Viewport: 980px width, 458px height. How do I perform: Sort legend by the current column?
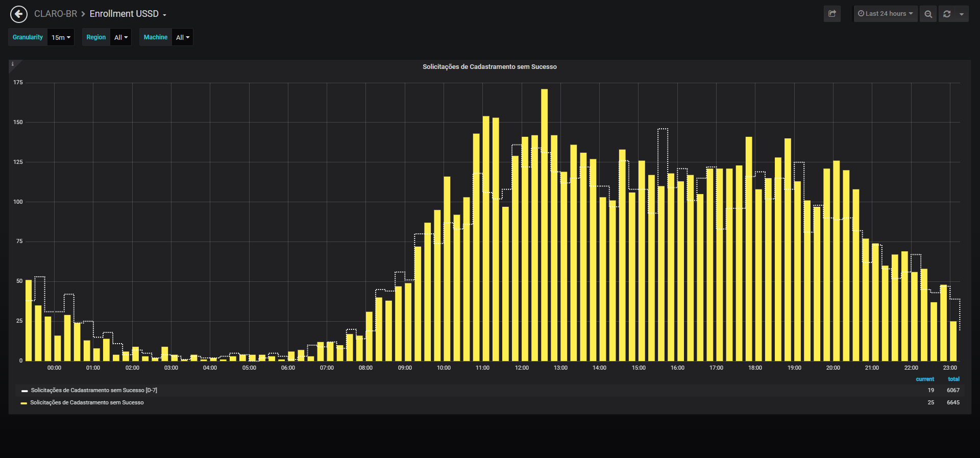[925, 379]
